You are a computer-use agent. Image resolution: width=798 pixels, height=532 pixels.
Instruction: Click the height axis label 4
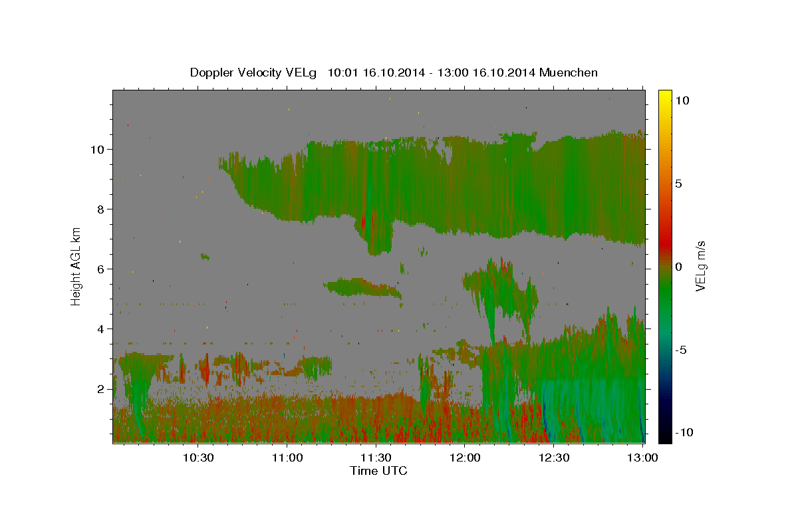click(x=101, y=329)
